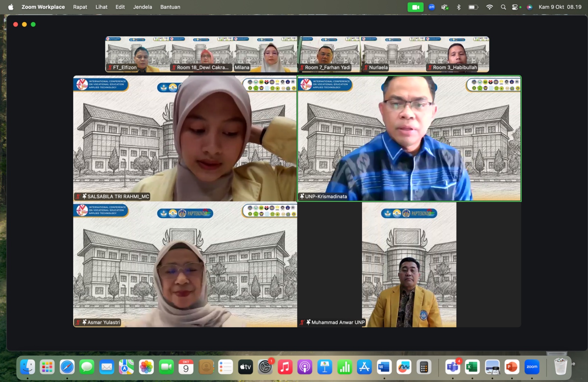The height and width of the screenshot is (382, 588).
Task: Open PowerPoint from the dock
Action: (x=512, y=367)
